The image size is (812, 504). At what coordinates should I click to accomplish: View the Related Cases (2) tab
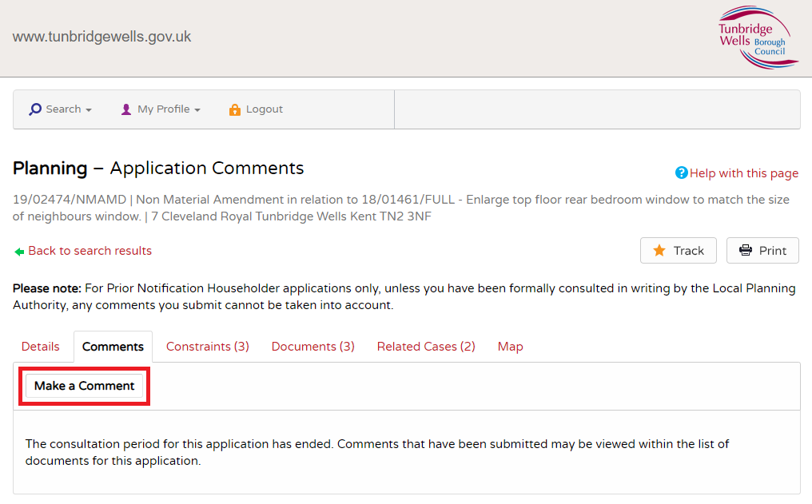point(426,346)
